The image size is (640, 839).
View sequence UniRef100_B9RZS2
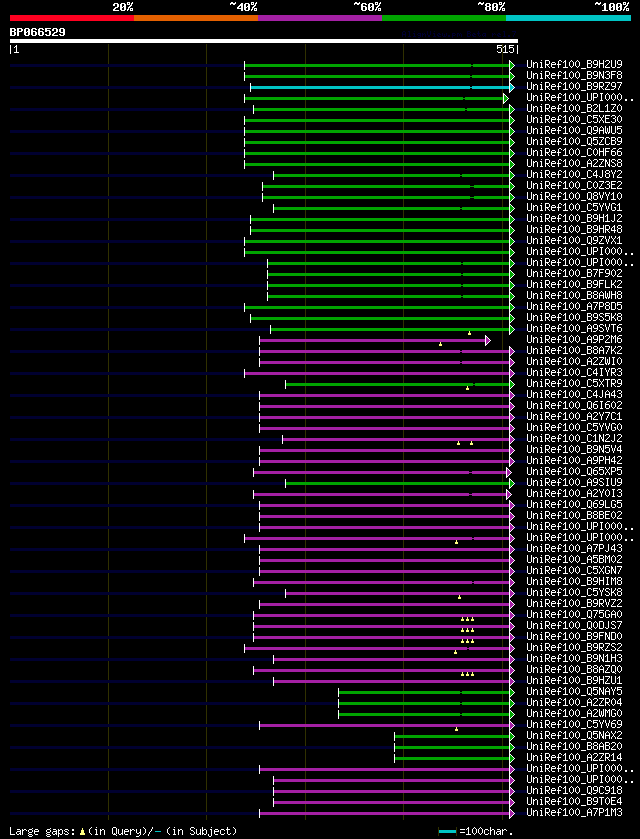click(574, 649)
